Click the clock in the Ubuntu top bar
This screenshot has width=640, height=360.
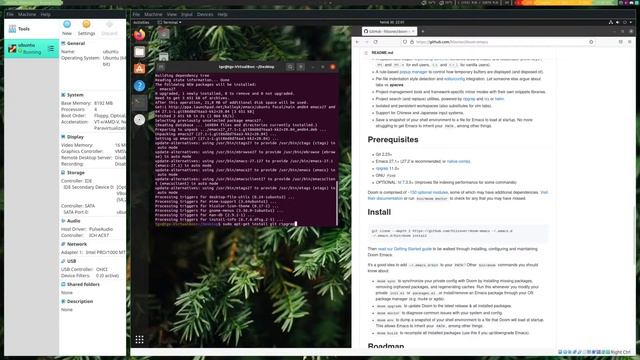pyautogui.click(x=392, y=22)
